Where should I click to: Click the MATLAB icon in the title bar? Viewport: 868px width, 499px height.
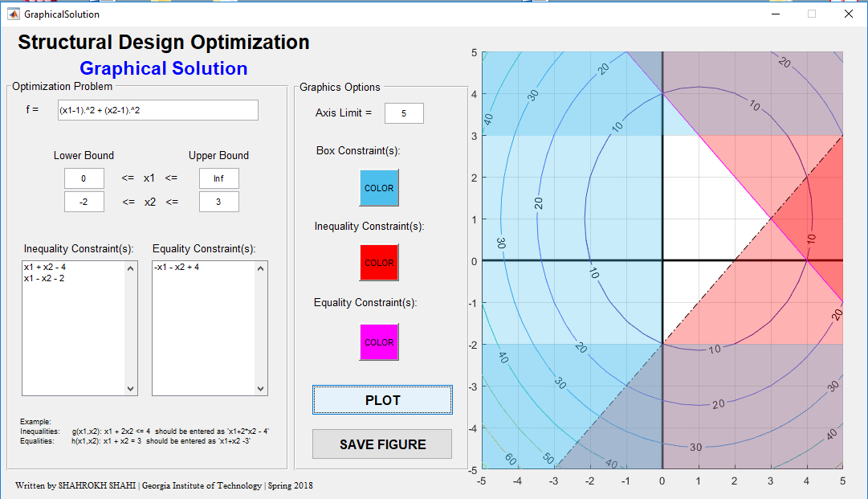click(x=14, y=14)
